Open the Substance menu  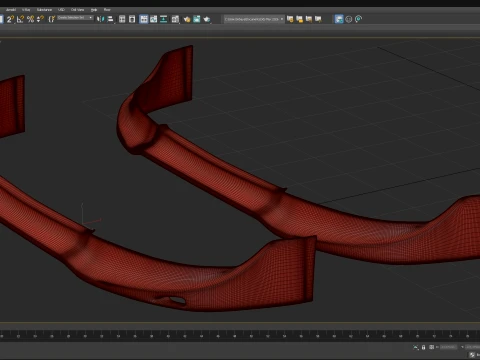tap(44, 10)
